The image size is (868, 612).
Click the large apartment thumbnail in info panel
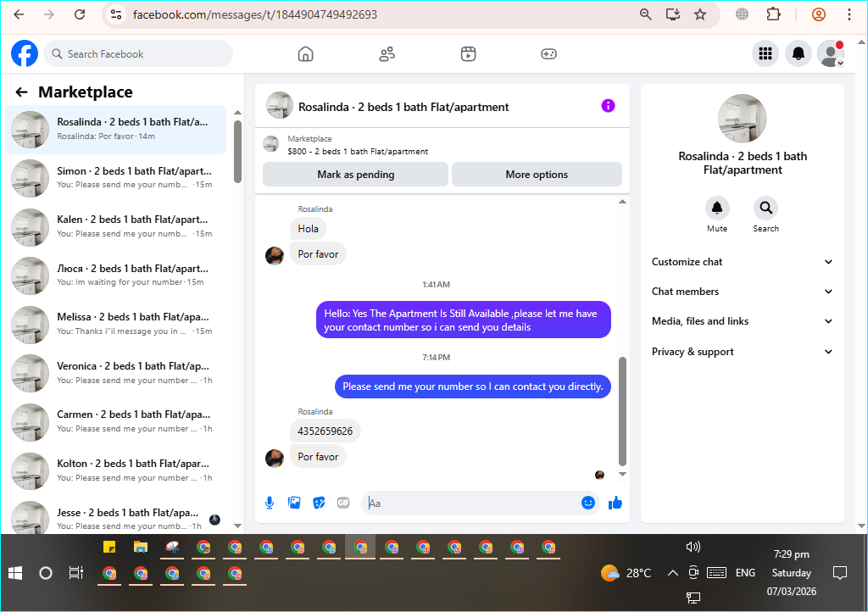pos(742,119)
